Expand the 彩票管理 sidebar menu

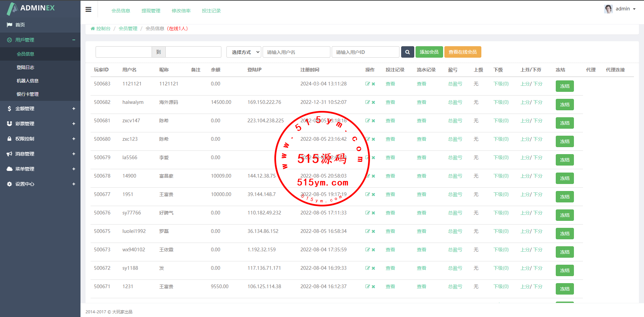pyautogui.click(x=73, y=124)
